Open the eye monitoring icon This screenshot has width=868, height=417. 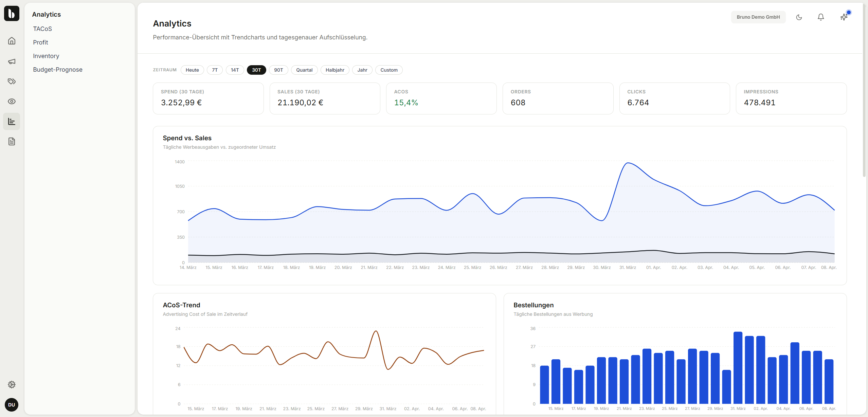12,101
